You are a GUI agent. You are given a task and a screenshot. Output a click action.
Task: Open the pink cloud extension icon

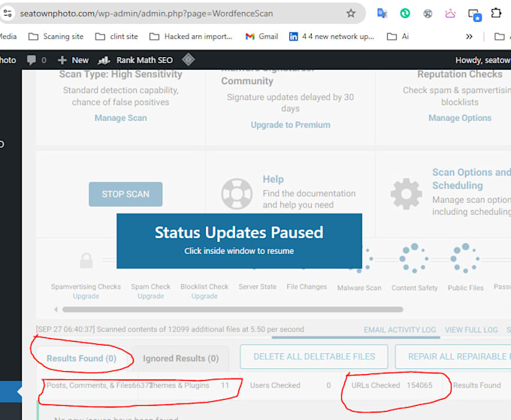coord(450,14)
